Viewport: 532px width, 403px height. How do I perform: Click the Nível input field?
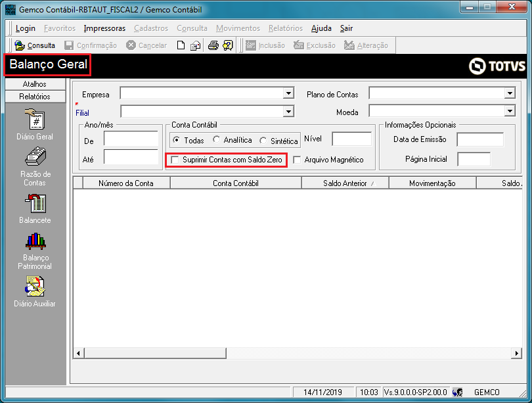[352, 139]
